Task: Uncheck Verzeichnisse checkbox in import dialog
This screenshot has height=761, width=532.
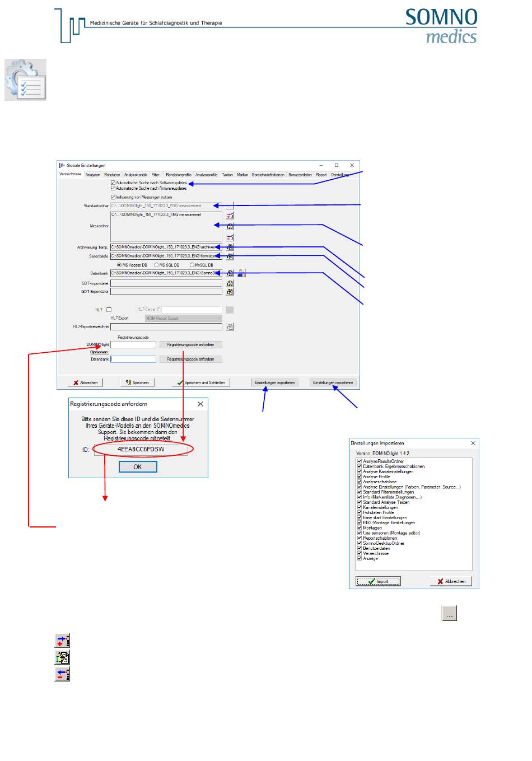Action: (x=359, y=553)
